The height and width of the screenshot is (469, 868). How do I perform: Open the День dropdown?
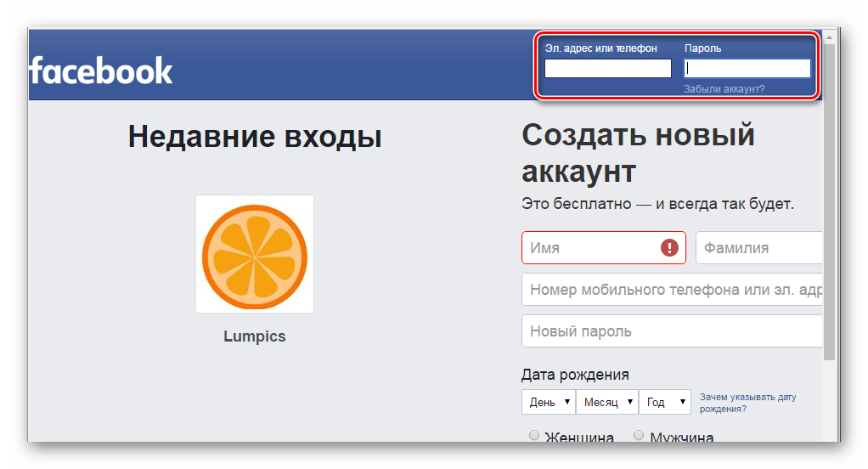[x=549, y=402]
